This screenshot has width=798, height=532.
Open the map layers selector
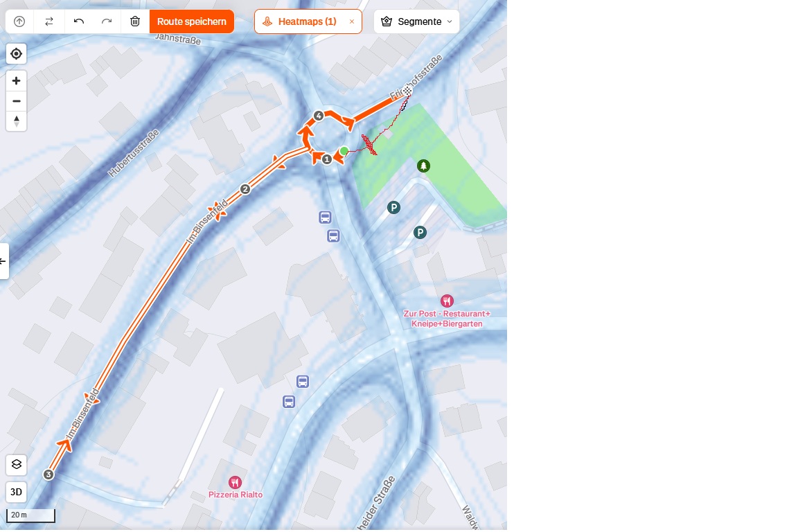(x=17, y=465)
